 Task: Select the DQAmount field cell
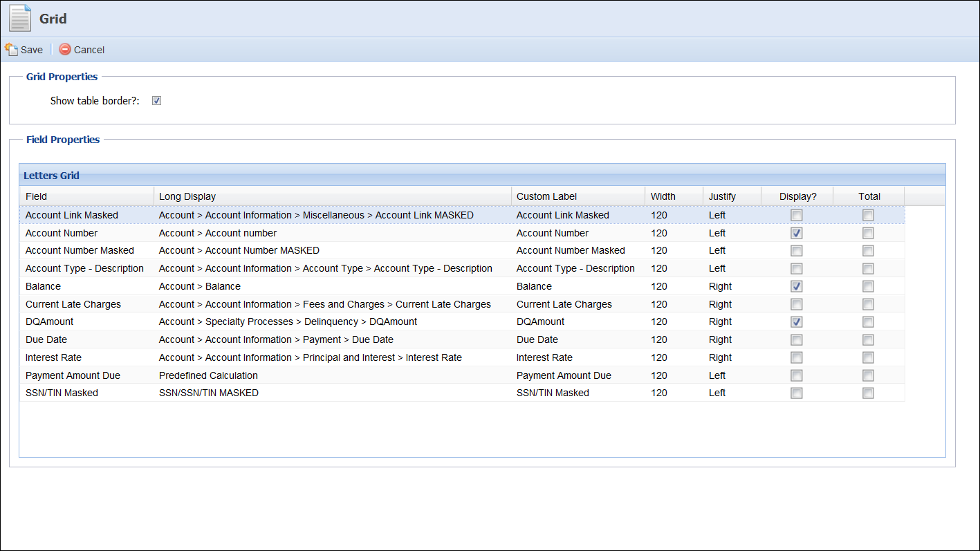point(86,321)
